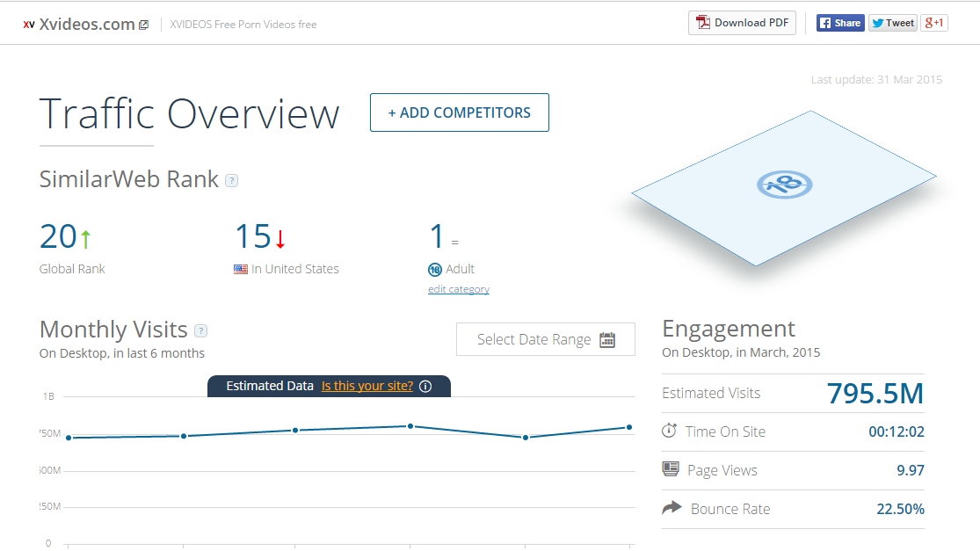This screenshot has height=551, width=980.
Task: Click the Time On Site clock icon
Action: coord(670,431)
